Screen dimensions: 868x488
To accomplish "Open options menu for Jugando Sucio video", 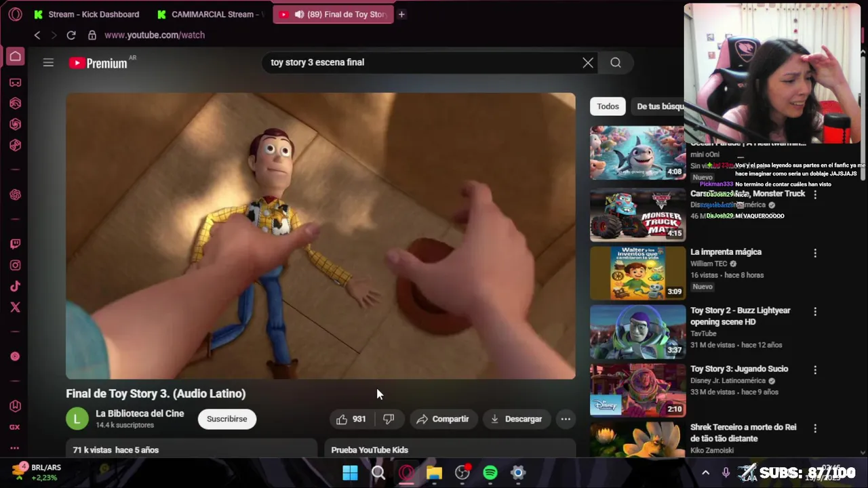I will (x=815, y=370).
